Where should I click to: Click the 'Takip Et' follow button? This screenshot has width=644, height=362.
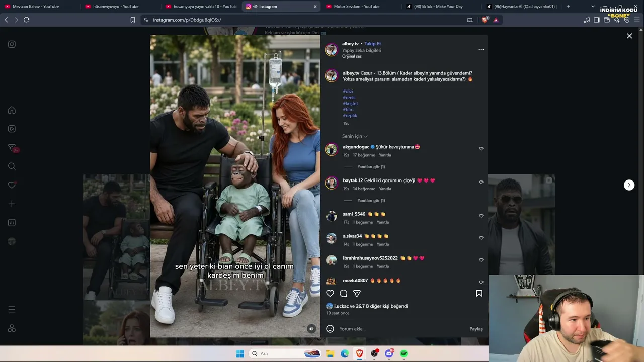[373, 44]
